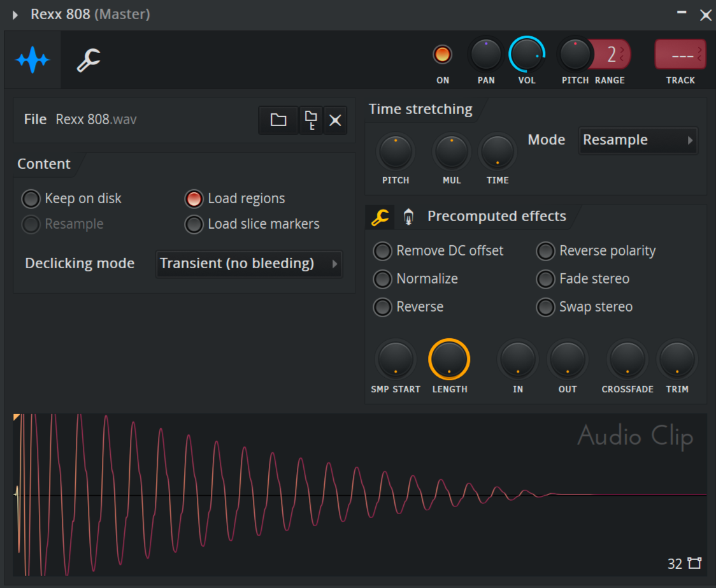Clear the loaded Rexx 808.wav file
716x588 pixels.
click(336, 120)
